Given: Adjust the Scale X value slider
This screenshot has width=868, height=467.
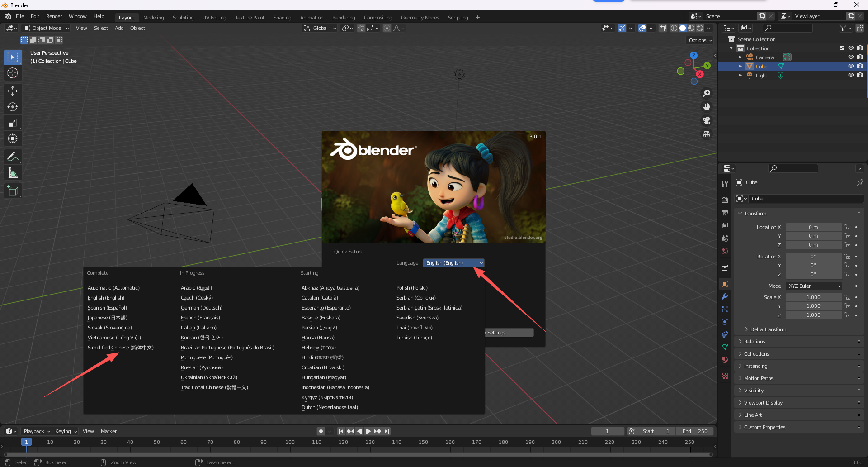Looking at the screenshot, I should coord(814,297).
